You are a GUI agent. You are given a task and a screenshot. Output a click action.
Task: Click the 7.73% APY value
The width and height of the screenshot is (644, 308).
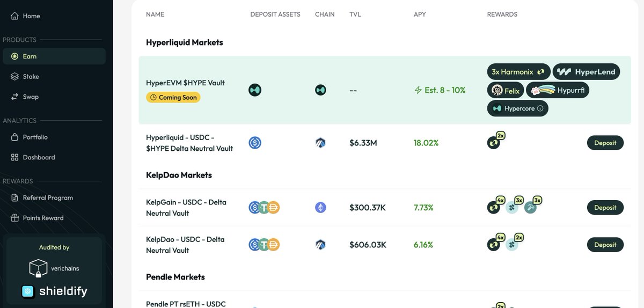point(423,208)
